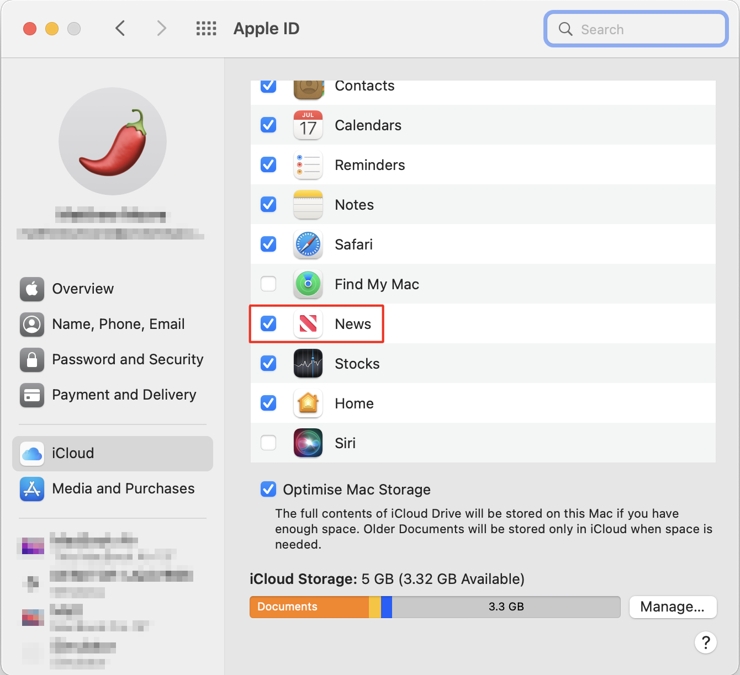This screenshot has width=740, height=675.
Task: Uncheck the Calendars checkbox
Action: pyautogui.click(x=269, y=125)
